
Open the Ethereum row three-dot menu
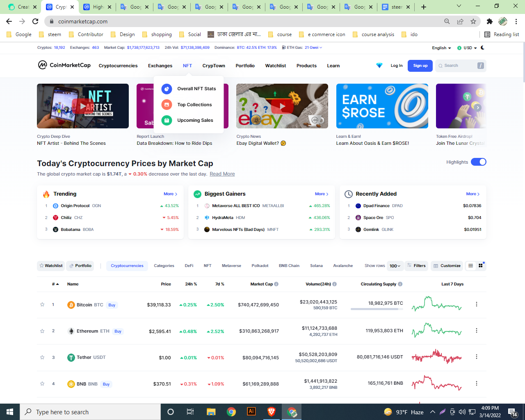476,330
